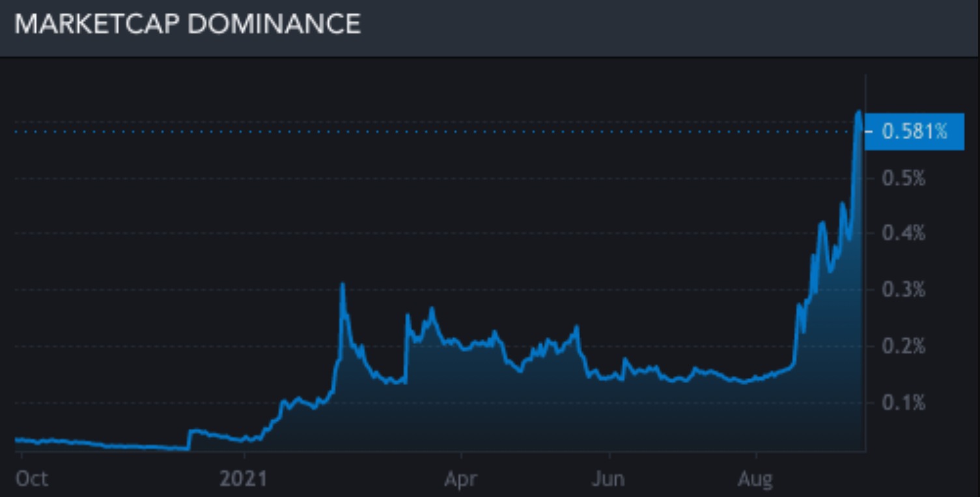Click the chart line's peak near 0.581%
The height and width of the screenshot is (497, 980).
858,113
